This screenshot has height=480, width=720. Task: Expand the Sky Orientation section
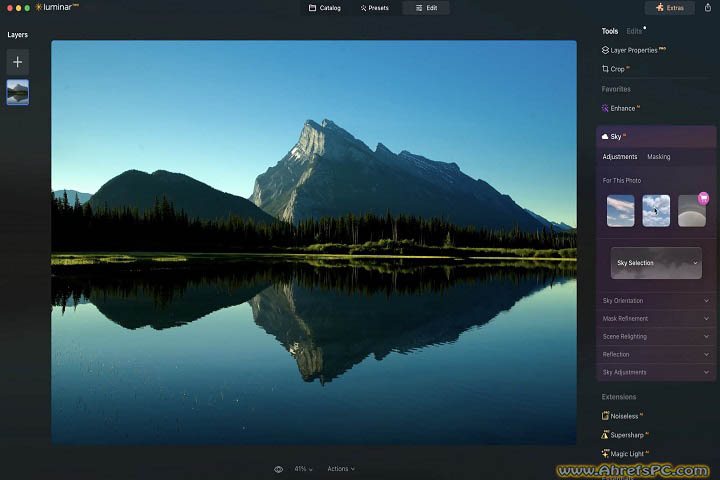point(656,301)
